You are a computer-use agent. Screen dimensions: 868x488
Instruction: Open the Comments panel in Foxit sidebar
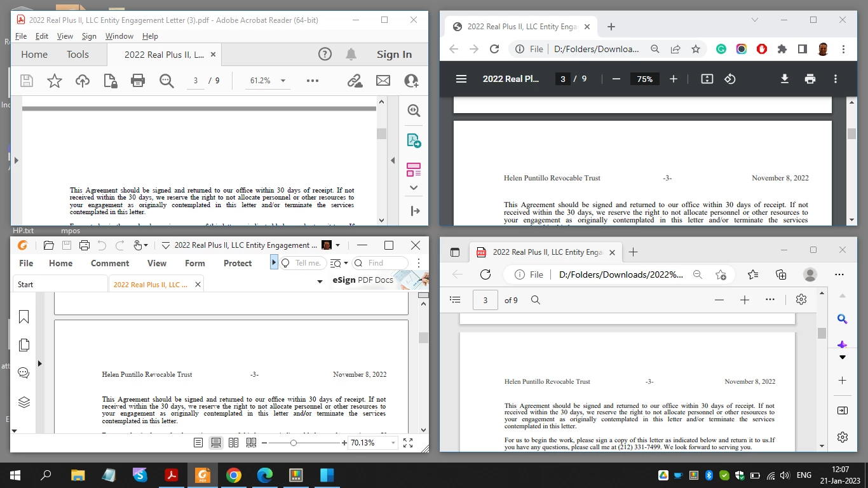click(x=24, y=373)
